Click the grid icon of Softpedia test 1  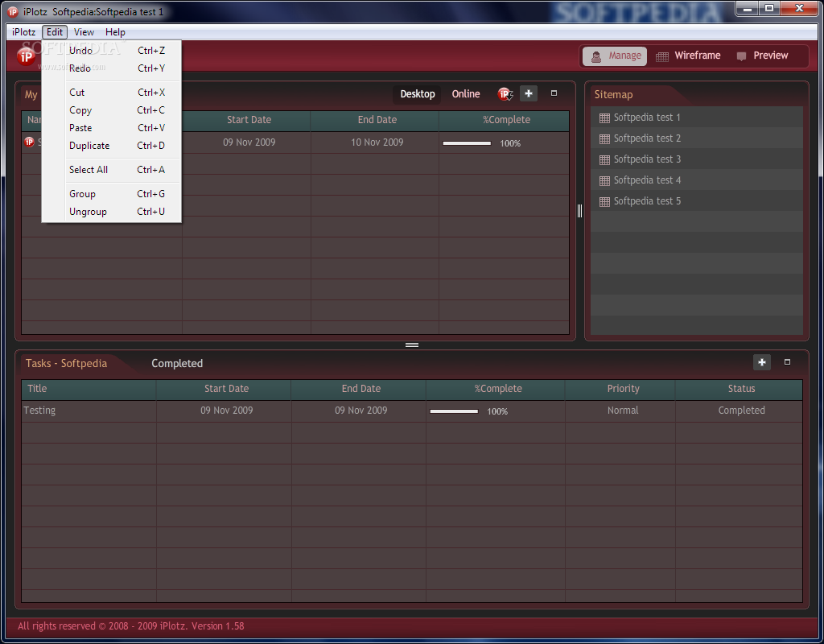coord(604,118)
